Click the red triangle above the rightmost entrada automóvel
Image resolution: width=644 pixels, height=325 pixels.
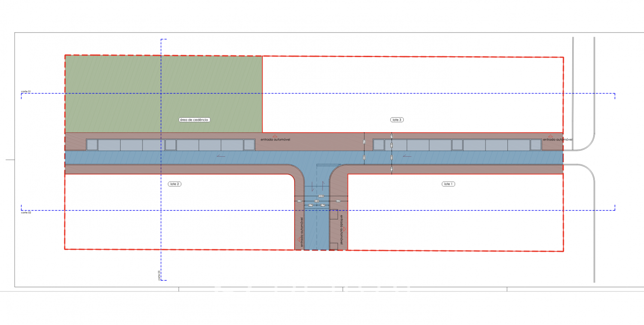click(550, 136)
